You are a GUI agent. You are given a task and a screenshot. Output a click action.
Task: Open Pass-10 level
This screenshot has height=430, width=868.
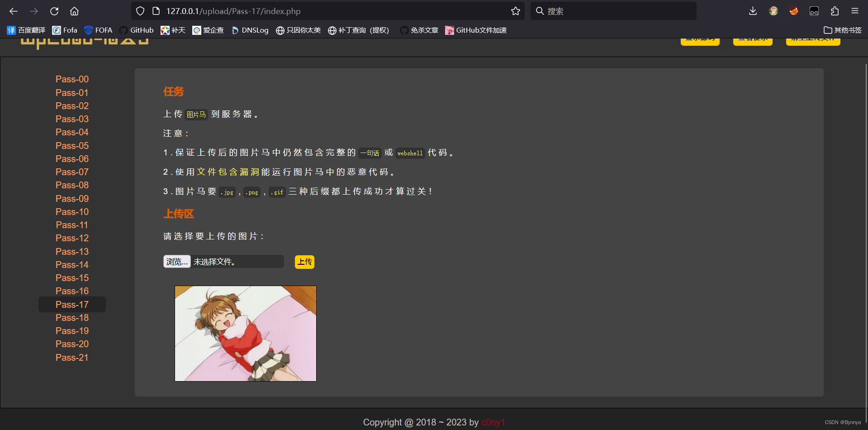tap(72, 212)
